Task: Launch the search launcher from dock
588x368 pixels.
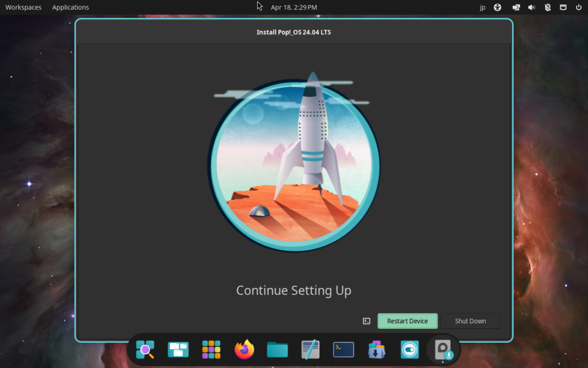Action: click(145, 349)
